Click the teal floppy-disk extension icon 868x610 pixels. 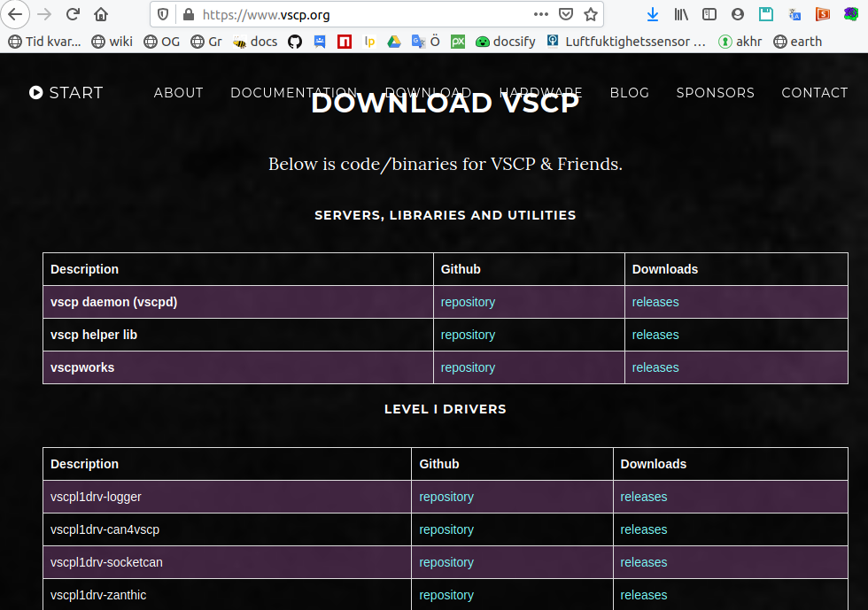point(766,14)
